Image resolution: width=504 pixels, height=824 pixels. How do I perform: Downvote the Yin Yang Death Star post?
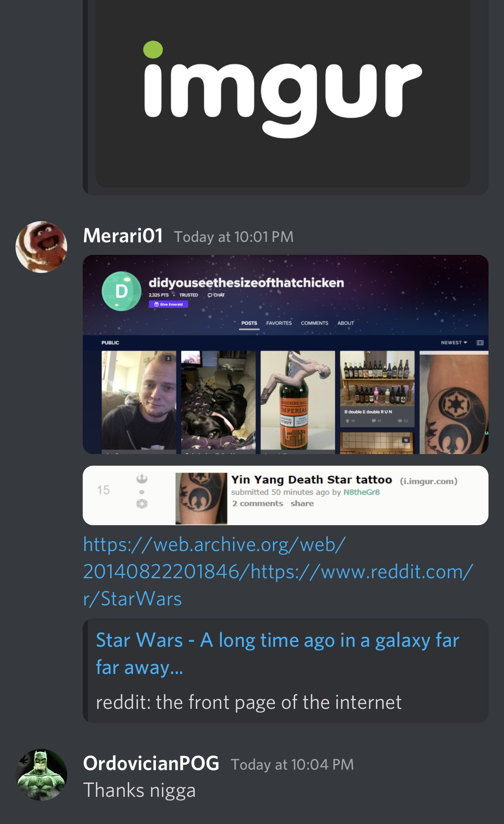pyautogui.click(x=142, y=503)
